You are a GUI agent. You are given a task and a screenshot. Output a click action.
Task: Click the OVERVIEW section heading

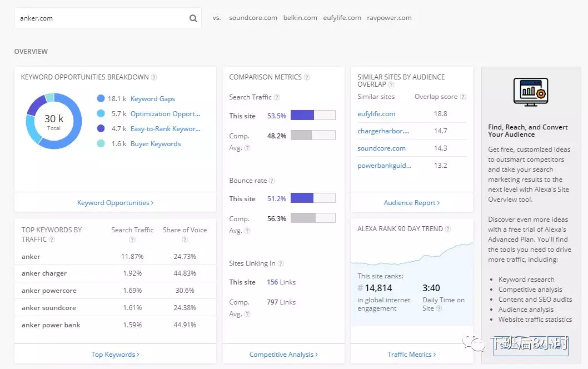pos(31,52)
